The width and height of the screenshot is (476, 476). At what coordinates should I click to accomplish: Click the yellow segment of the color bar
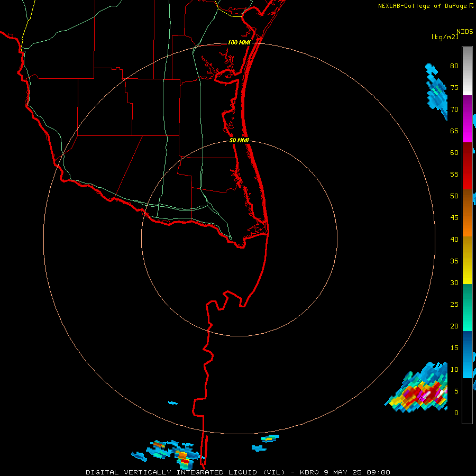[x=467, y=260]
